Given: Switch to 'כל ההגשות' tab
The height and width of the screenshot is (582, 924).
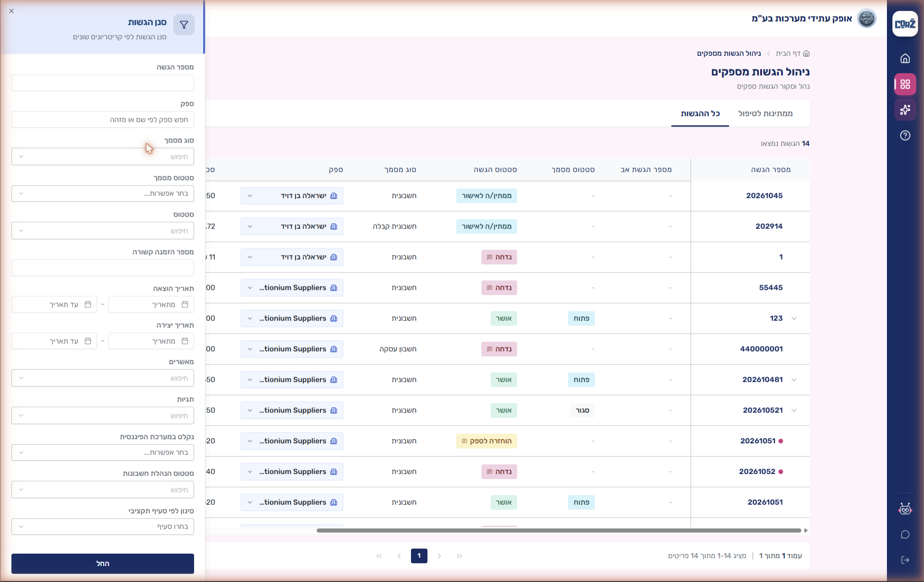Looking at the screenshot, I should (x=700, y=114).
